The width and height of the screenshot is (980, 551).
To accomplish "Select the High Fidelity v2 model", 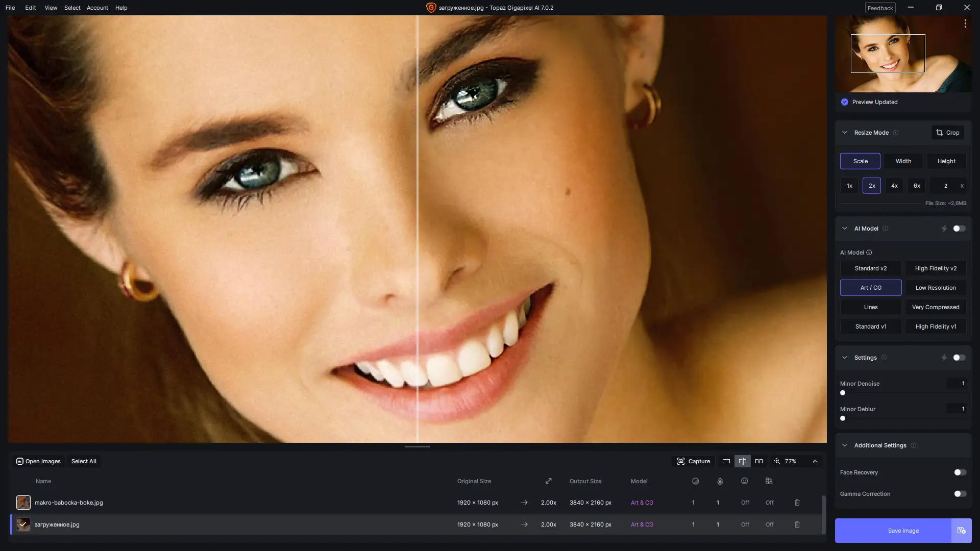I will [936, 268].
